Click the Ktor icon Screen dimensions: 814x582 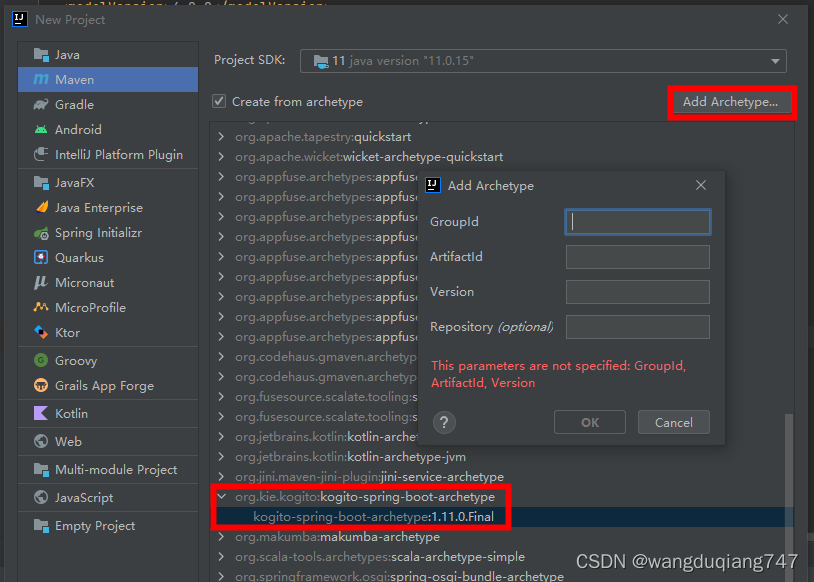41,332
